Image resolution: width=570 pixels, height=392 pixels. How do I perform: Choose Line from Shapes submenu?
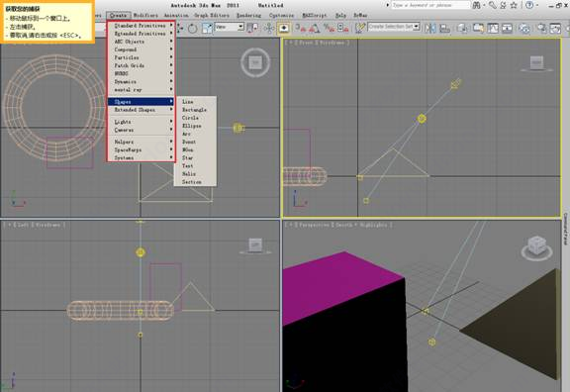(195, 102)
